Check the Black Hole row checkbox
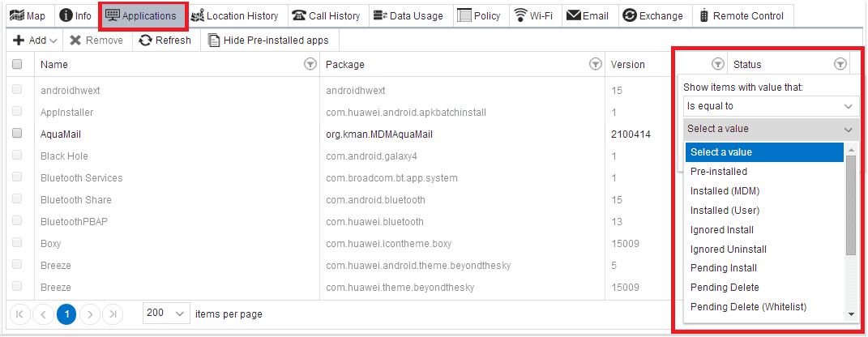868x337 pixels. click(x=16, y=156)
